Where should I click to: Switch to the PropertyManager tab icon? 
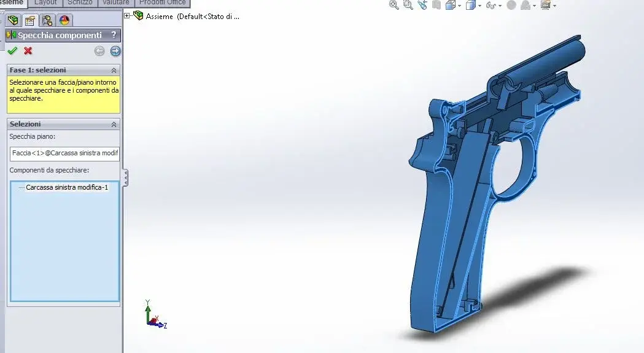[x=30, y=20]
